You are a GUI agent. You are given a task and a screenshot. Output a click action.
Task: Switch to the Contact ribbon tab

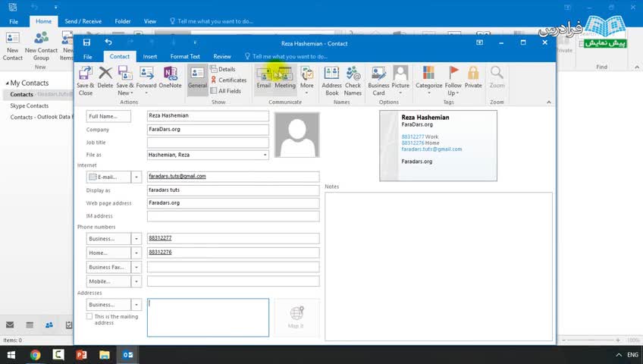[x=119, y=57]
